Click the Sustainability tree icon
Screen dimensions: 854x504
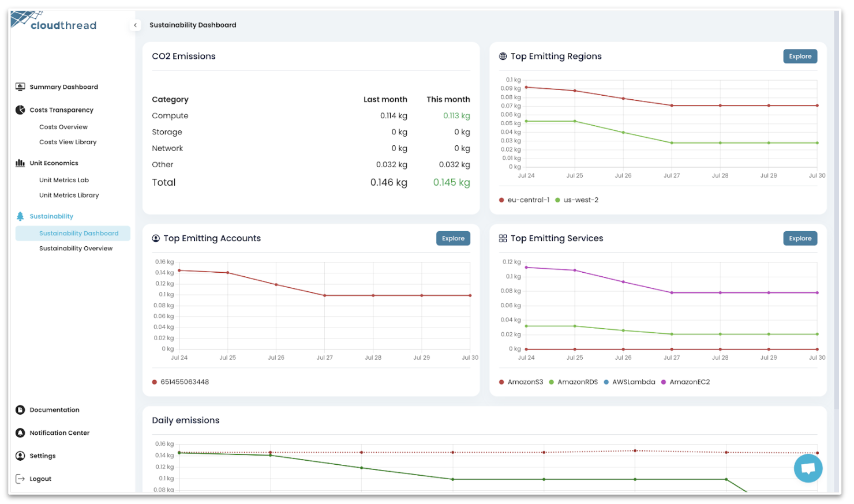20,216
